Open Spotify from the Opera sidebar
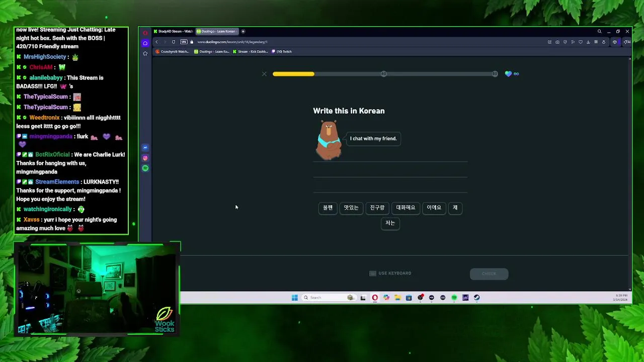644x362 pixels. click(x=145, y=168)
